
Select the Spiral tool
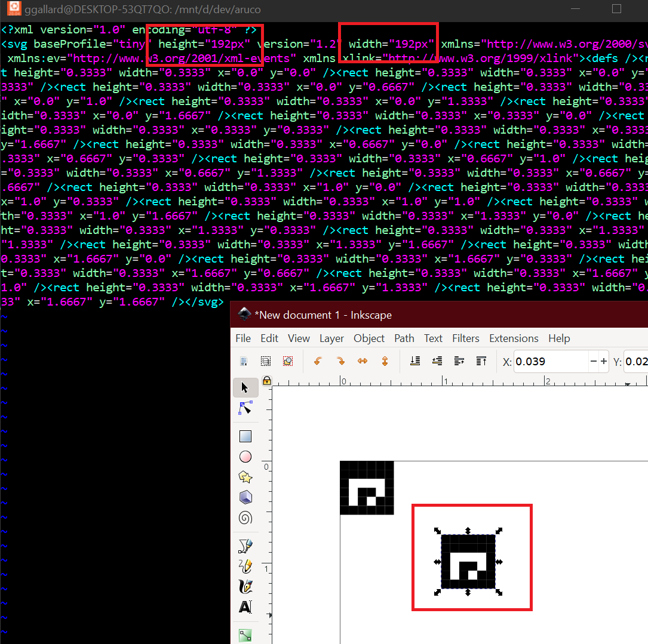point(245,517)
